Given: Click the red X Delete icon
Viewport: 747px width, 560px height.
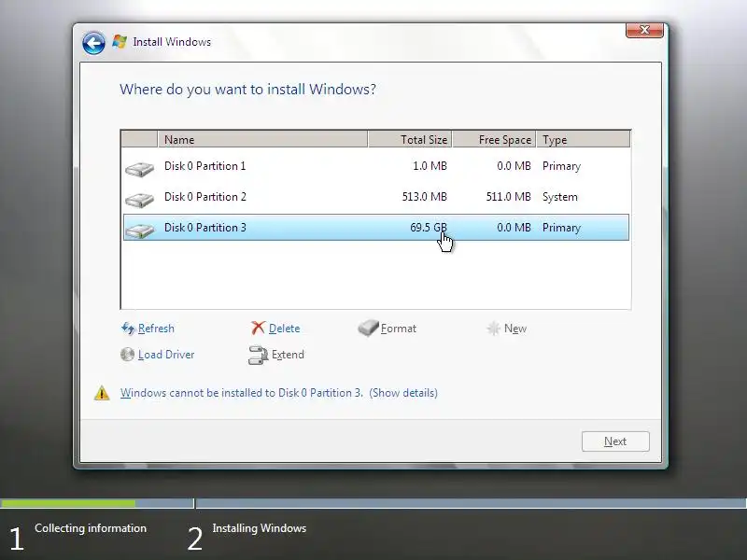Looking at the screenshot, I should click(259, 328).
